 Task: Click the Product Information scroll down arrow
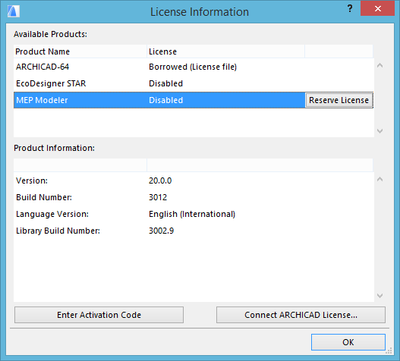pos(380,295)
